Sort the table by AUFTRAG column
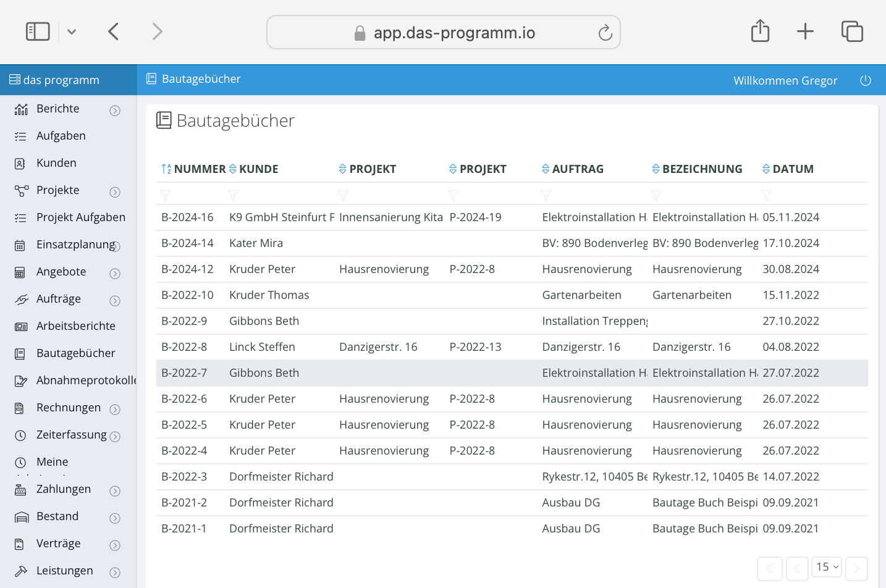This screenshot has height=588, width=886. (572, 169)
